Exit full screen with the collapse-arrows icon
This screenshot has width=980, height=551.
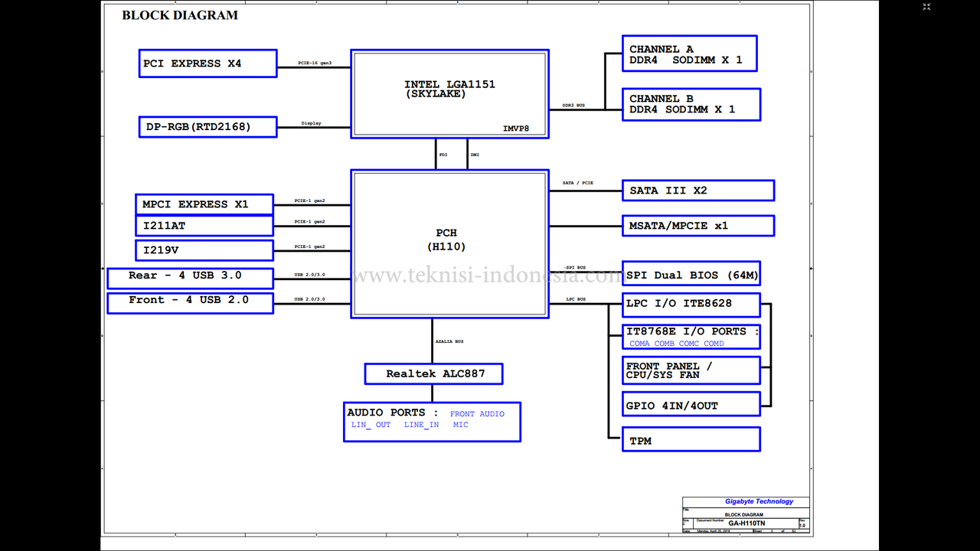(926, 7)
